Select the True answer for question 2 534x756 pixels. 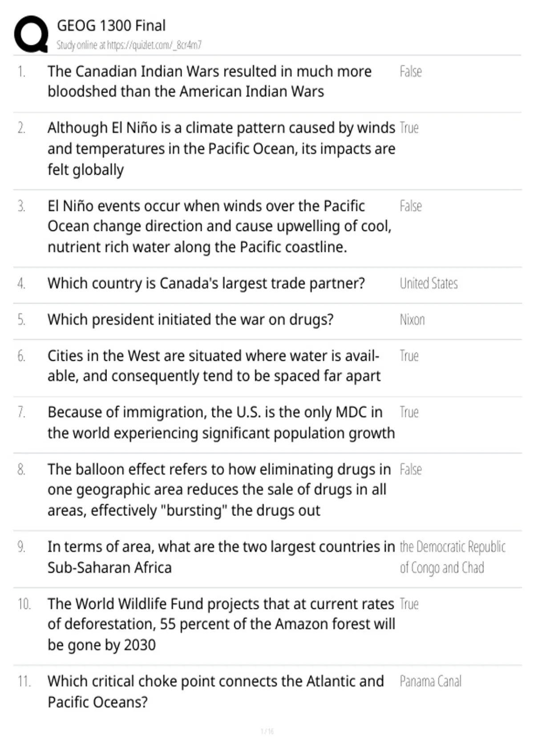[x=409, y=128]
